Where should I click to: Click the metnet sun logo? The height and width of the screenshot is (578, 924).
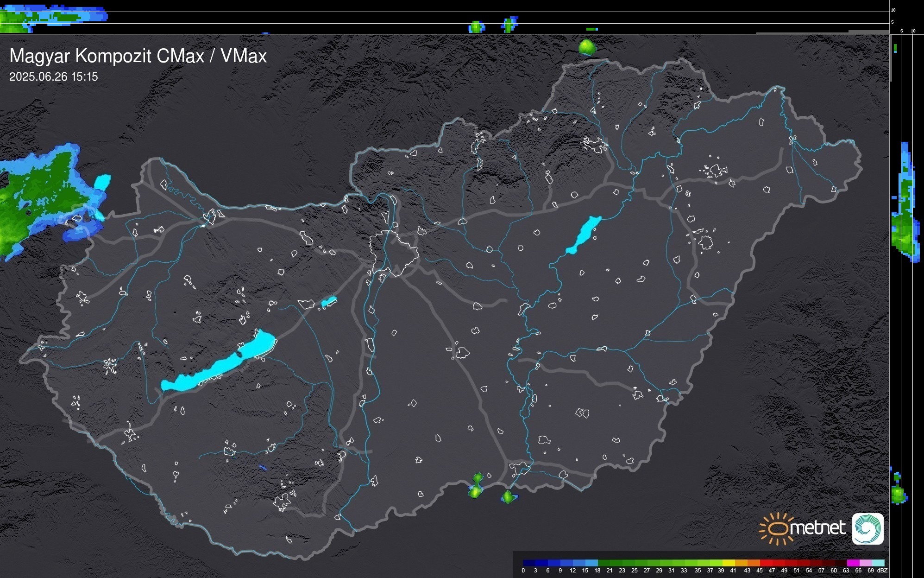[776, 529]
